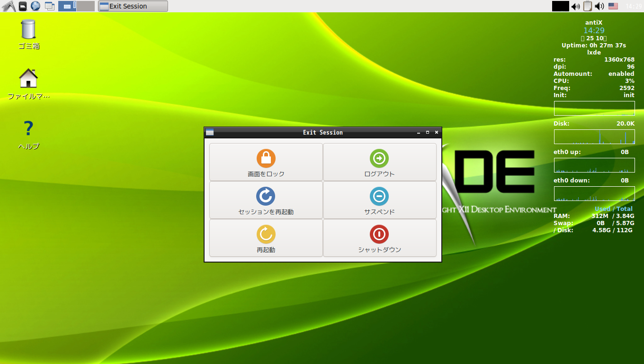Click the show desktop windows icon
644x364 pixels.
pos(49,6)
